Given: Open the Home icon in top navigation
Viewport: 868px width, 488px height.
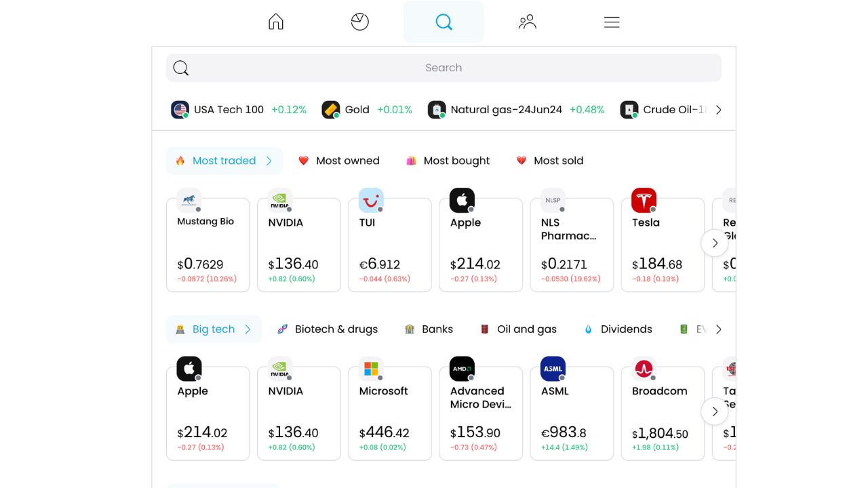Looking at the screenshot, I should coord(276,22).
